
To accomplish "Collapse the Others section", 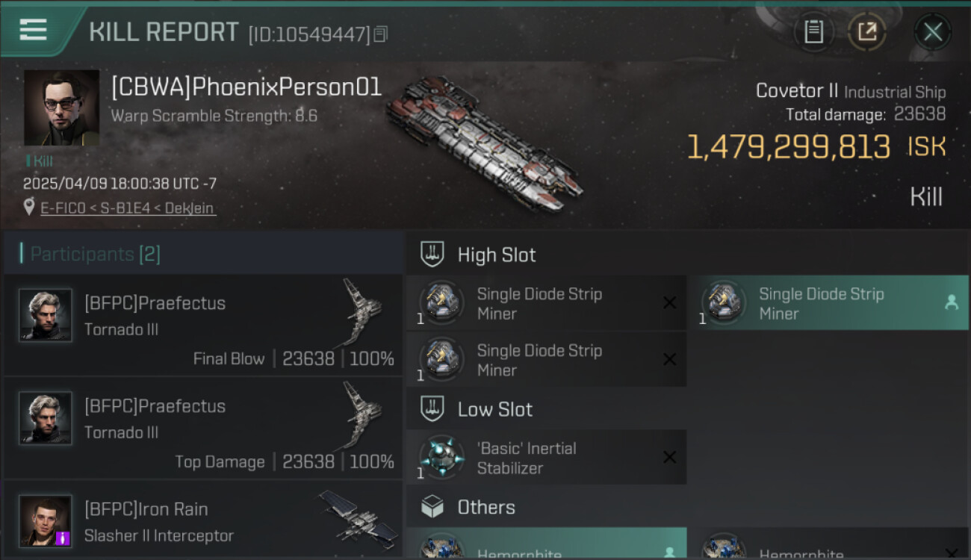I will [x=486, y=508].
